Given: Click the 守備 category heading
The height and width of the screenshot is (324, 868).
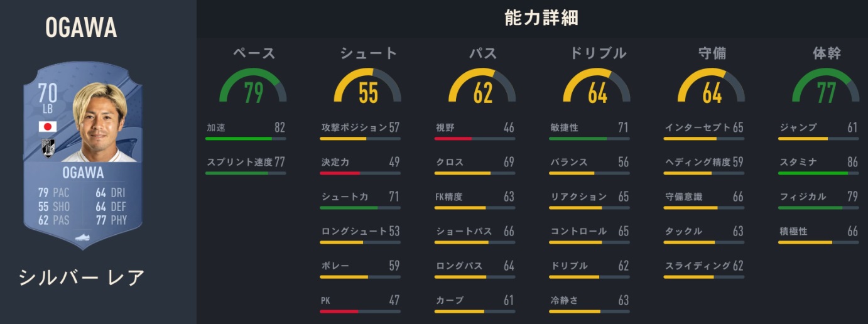Looking at the screenshot, I should [712, 53].
